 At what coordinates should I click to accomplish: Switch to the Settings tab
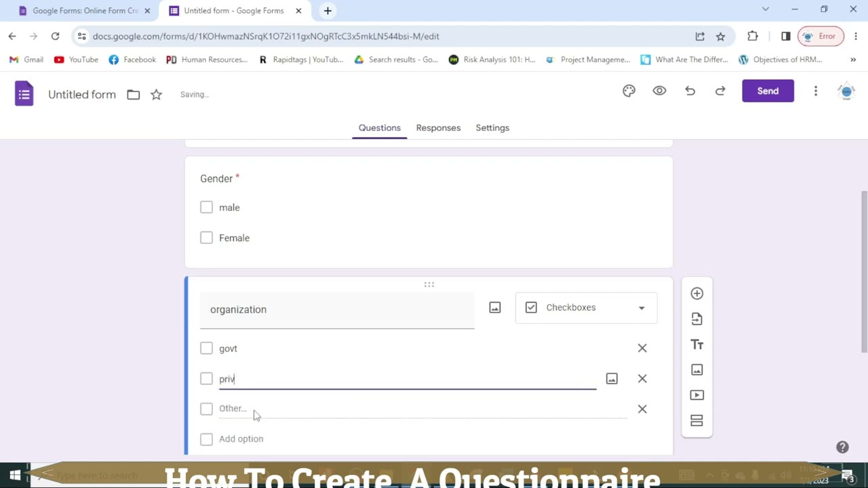[x=492, y=127]
